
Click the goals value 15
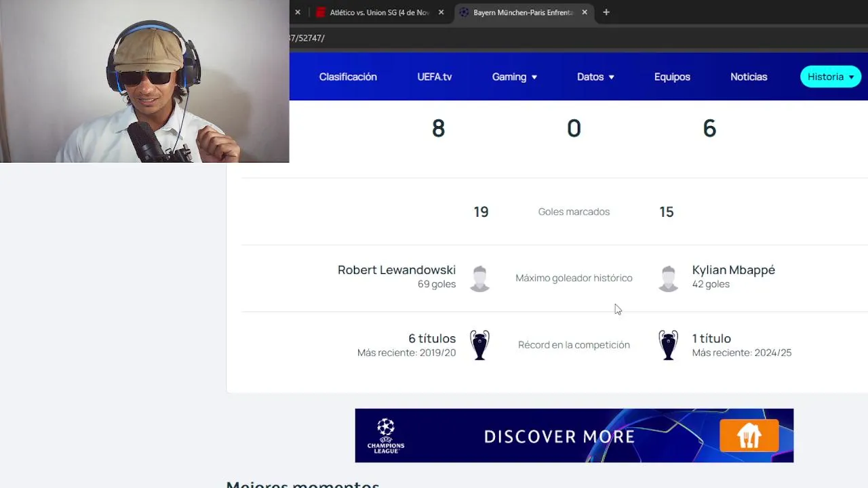click(x=667, y=212)
